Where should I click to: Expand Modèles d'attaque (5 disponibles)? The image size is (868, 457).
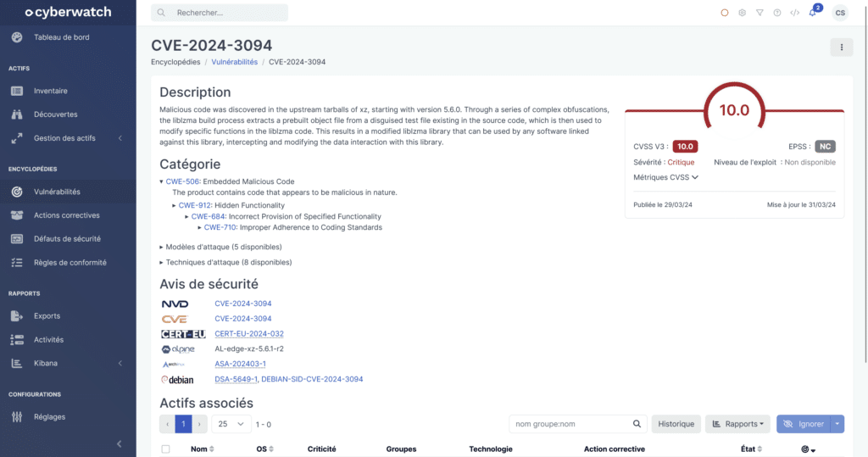click(221, 247)
